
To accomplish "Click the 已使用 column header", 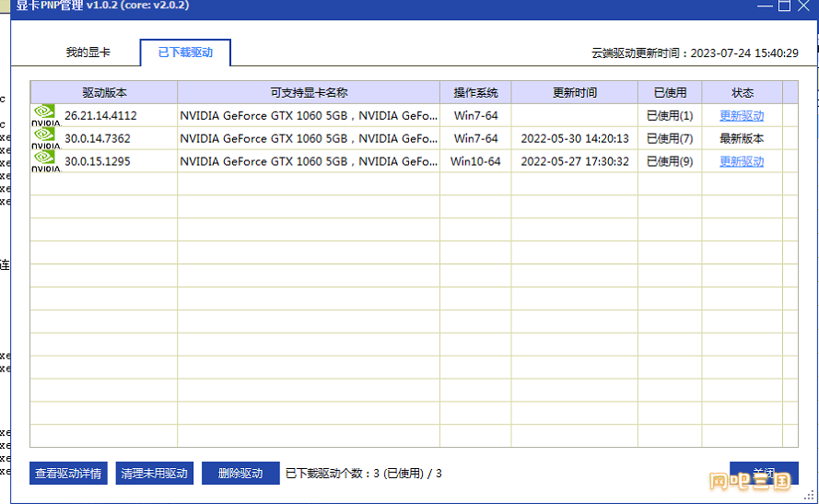I will coord(670,92).
